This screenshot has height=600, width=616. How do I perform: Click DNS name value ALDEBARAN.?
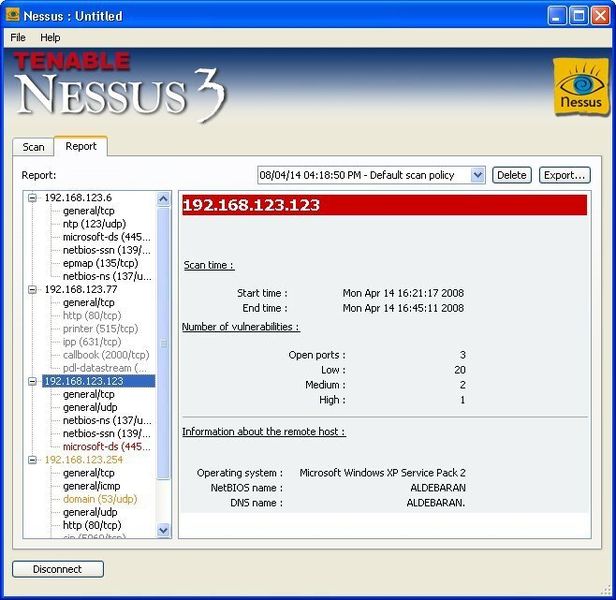point(436,503)
